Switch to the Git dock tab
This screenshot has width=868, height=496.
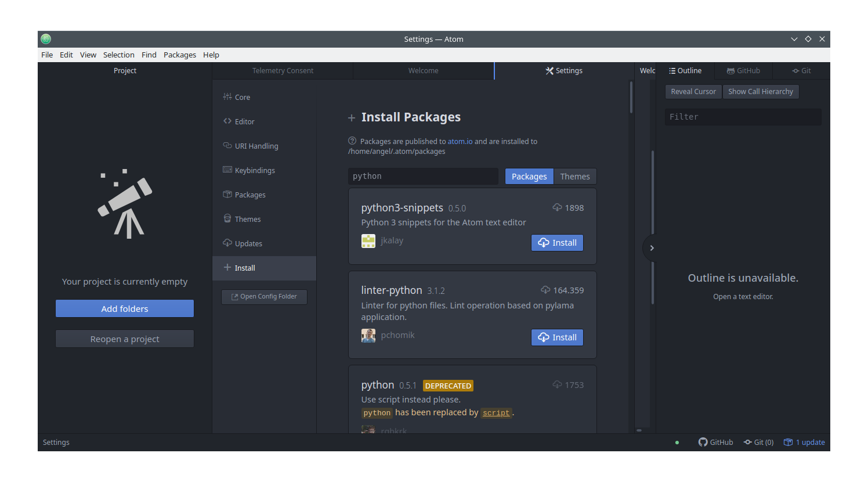click(x=801, y=71)
